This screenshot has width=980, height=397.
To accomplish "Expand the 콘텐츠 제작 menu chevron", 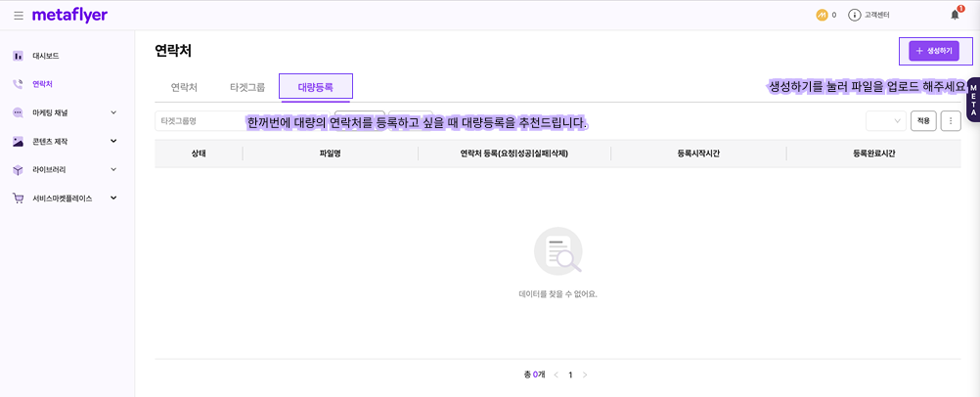I will pos(113,141).
